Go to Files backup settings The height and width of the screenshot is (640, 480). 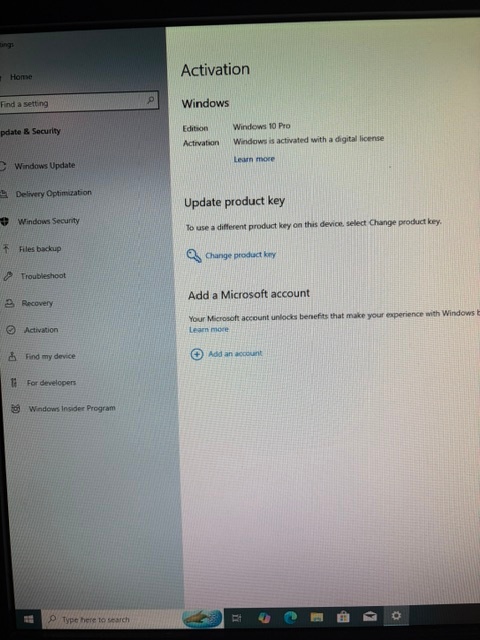point(40,249)
